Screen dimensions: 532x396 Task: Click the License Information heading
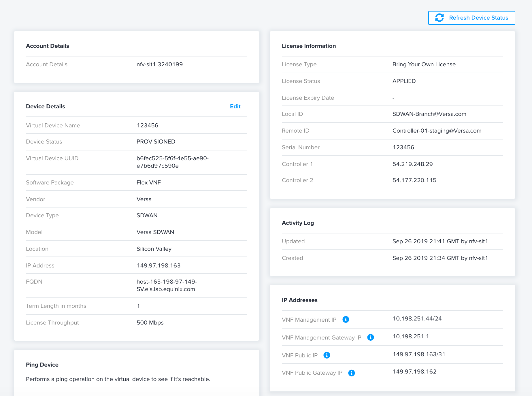[309, 46]
